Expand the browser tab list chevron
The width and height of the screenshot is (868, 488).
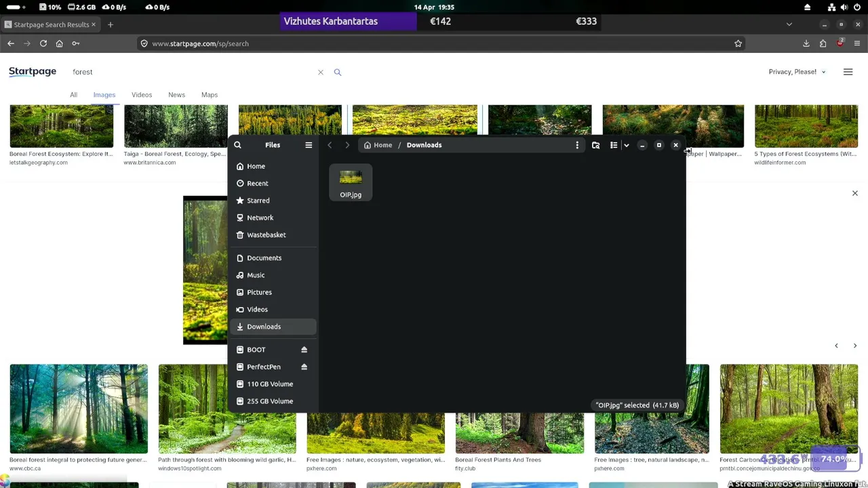pos(789,24)
